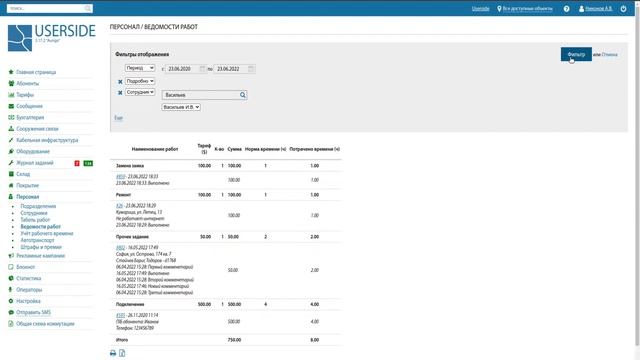Image resolution: width=640 pixels, height=360 pixels.
Task: Click the Ещё link under filters
Action: [x=118, y=118]
